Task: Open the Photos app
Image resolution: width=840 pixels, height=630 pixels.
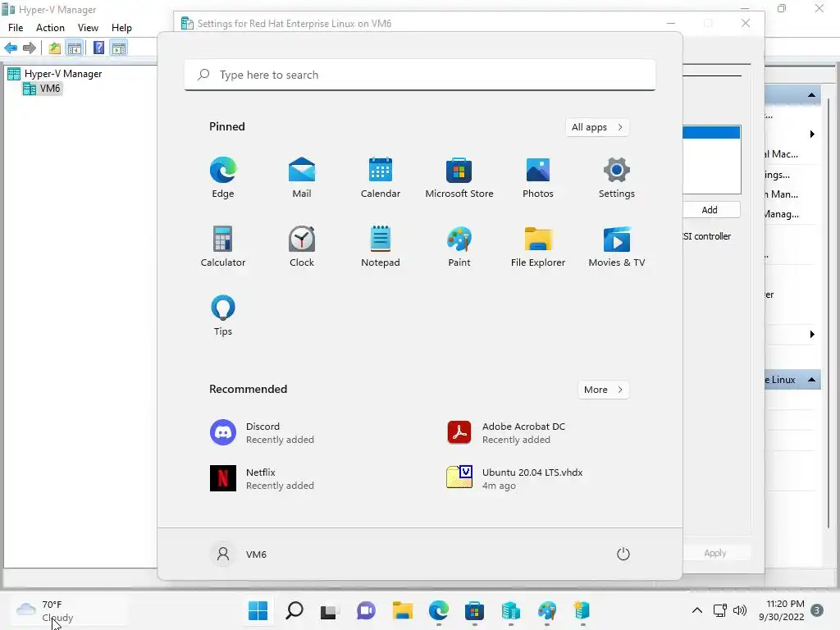Action: pyautogui.click(x=538, y=178)
